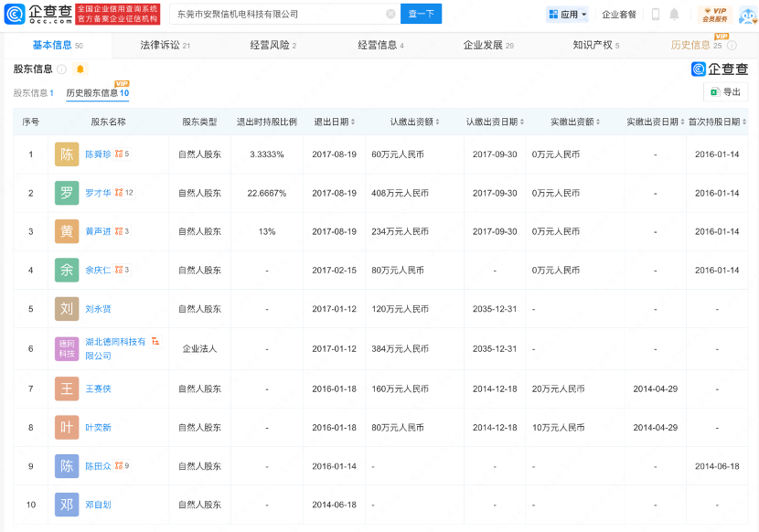759x532 pixels.
Task: Click the Qcc.com logo icon
Action: (x=15, y=14)
